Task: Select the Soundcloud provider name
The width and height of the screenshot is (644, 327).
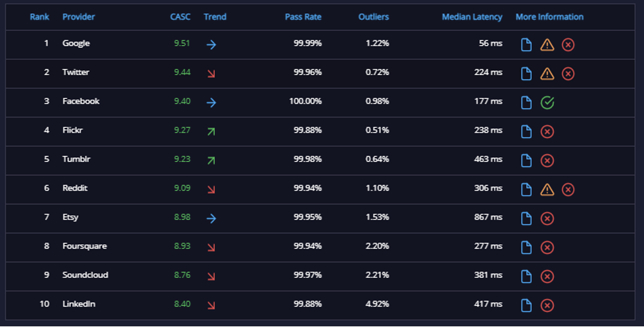Action: (x=85, y=275)
